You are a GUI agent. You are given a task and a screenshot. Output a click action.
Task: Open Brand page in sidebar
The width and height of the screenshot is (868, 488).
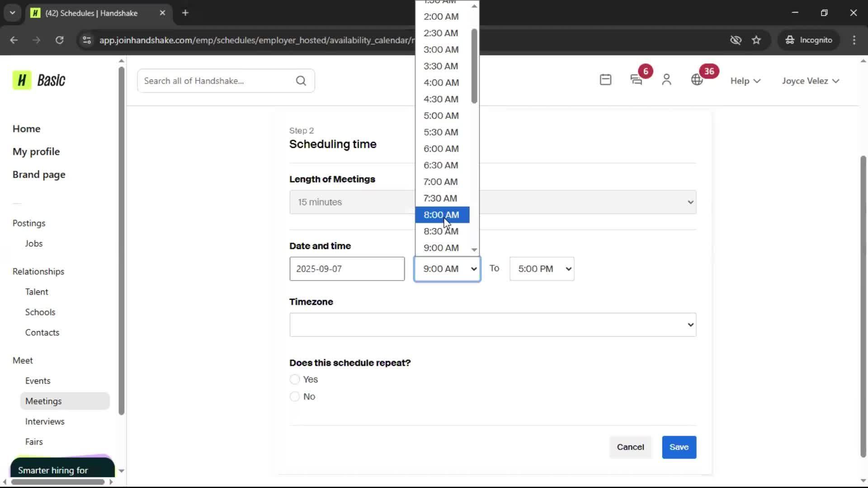pyautogui.click(x=39, y=175)
